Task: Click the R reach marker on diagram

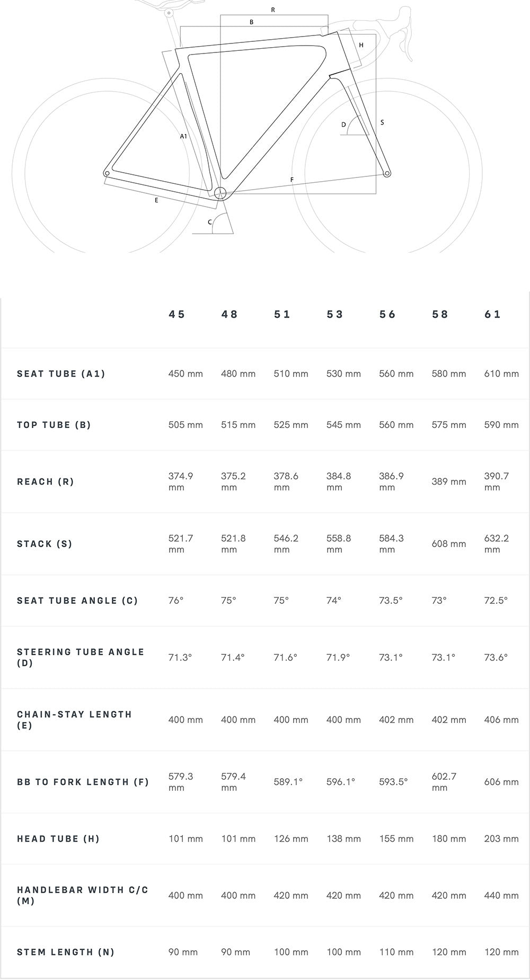Action: pyautogui.click(x=273, y=10)
